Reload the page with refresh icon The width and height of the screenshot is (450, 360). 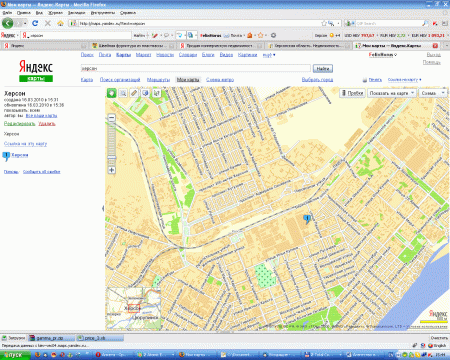click(35, 23)
